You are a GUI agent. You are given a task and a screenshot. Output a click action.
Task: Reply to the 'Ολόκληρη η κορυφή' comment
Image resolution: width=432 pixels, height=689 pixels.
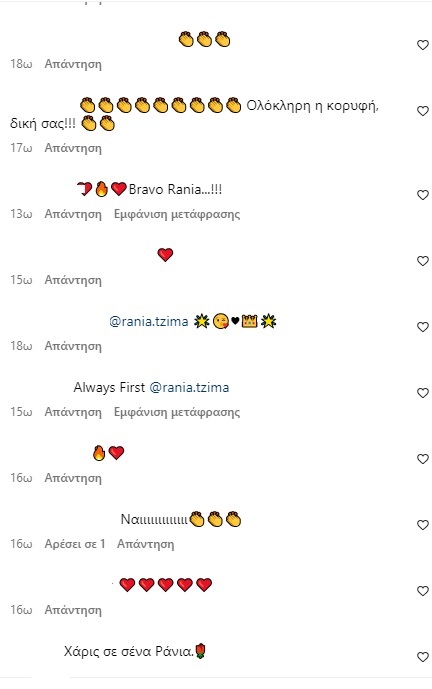73,149
